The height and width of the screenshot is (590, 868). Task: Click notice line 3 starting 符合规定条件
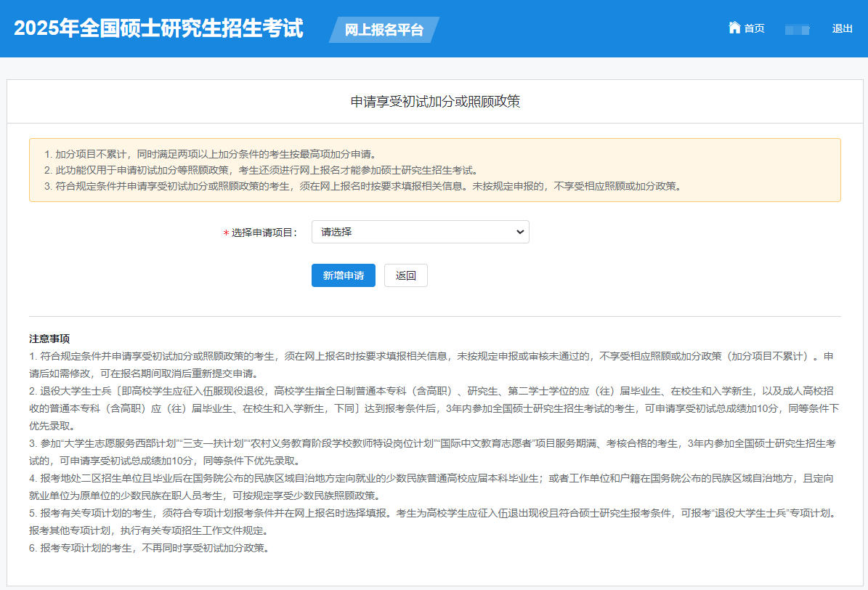pos(362,186)
